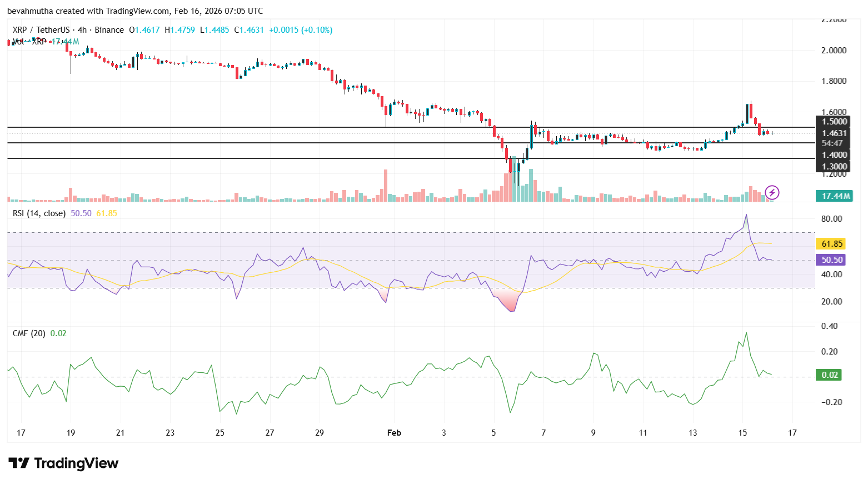The image size is (868, 484).
Task: Click the +0.0015 (+0.10%) change value
Action: 300,30
